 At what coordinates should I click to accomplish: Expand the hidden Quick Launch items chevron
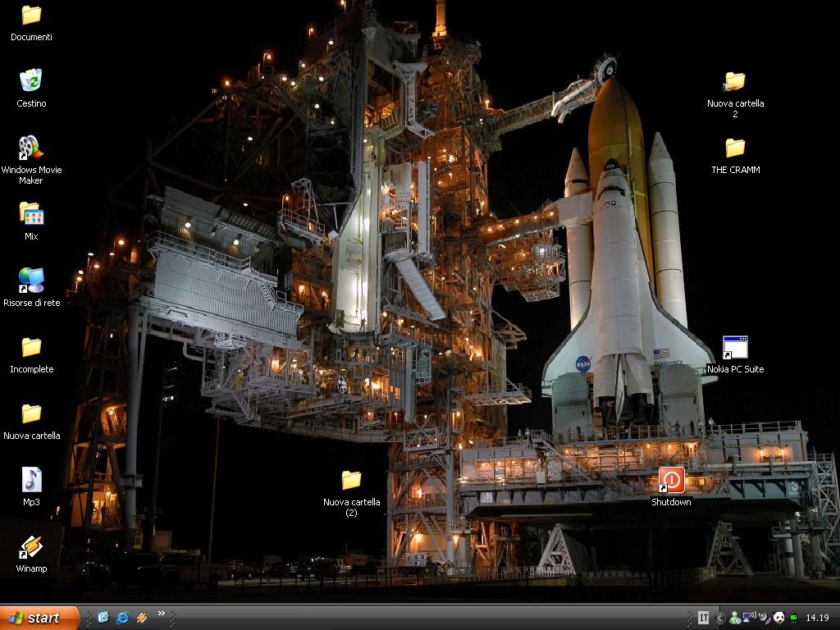[162, 614]
